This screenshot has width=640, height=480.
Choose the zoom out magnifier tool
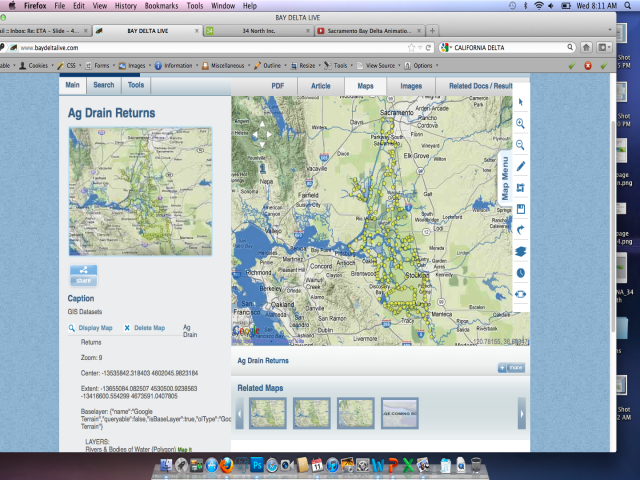(520, 145)
